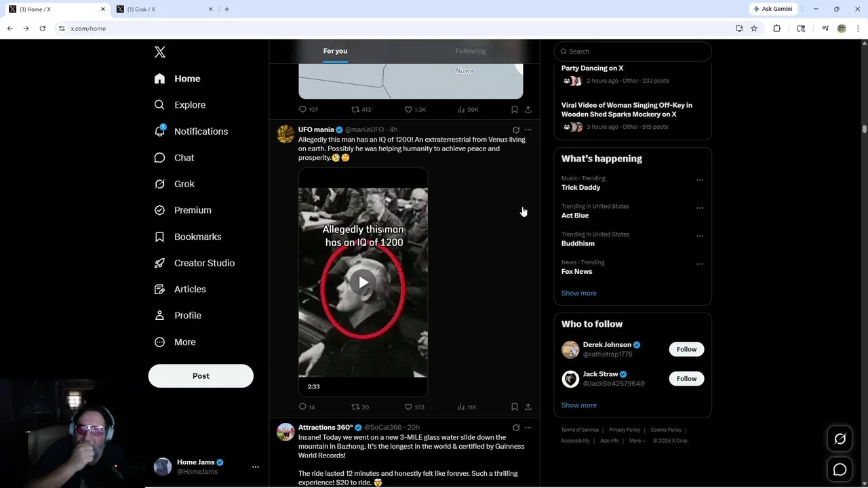Expand the More sidebar menu

pos(175,342)
